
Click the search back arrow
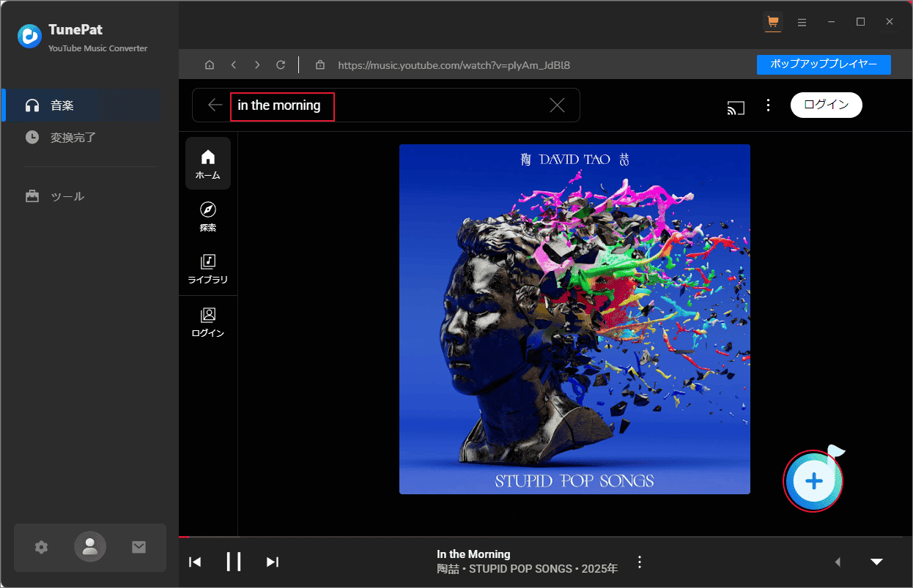(215, 105)
